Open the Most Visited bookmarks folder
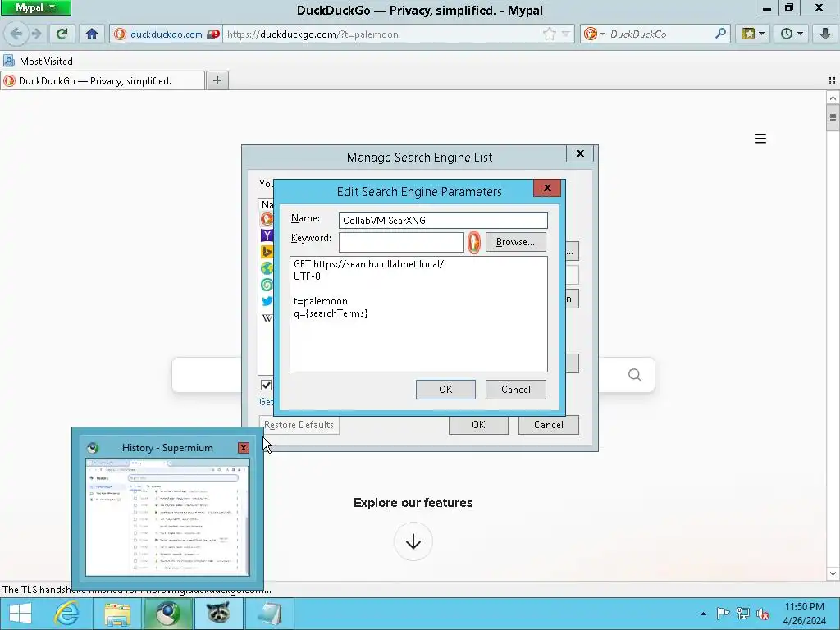 point(39,61)
